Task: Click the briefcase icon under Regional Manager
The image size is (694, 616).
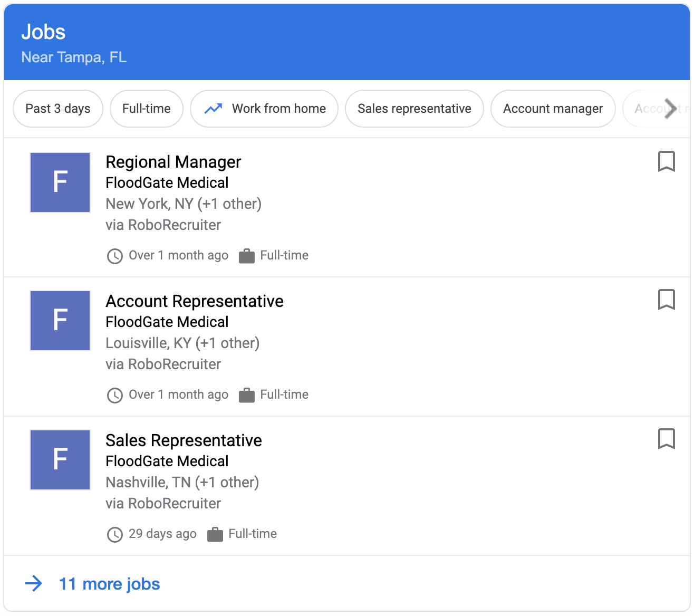Action: (247, 256)
